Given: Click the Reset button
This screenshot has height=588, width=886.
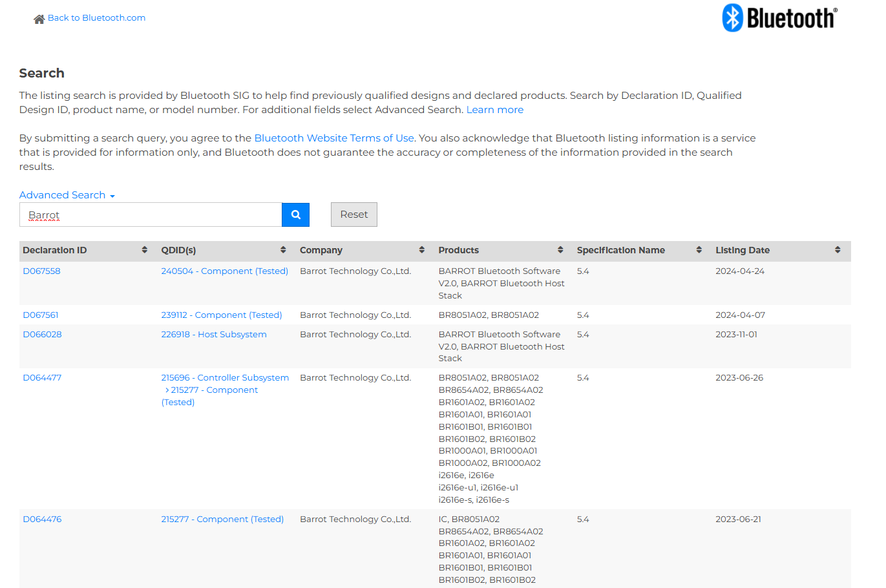Looking at the screenshot, I should (x=353, y=215).
